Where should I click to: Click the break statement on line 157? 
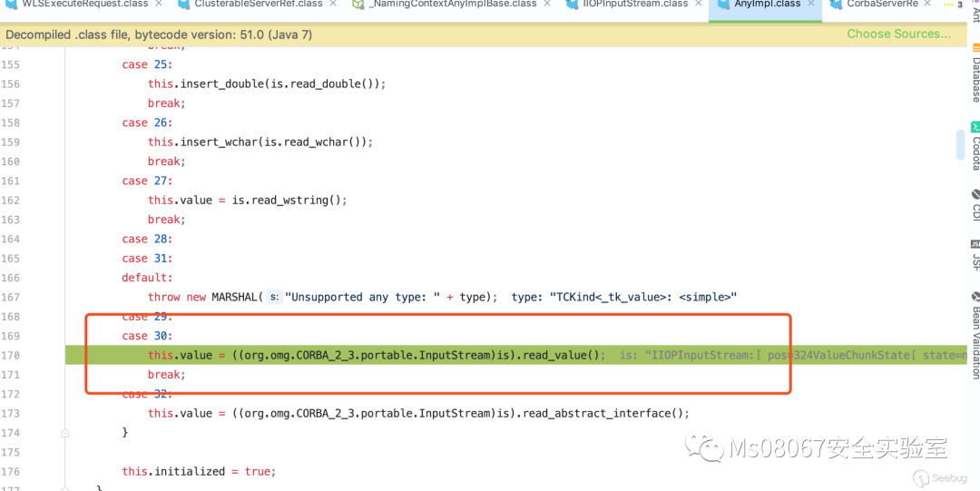[x=167, y=103]
